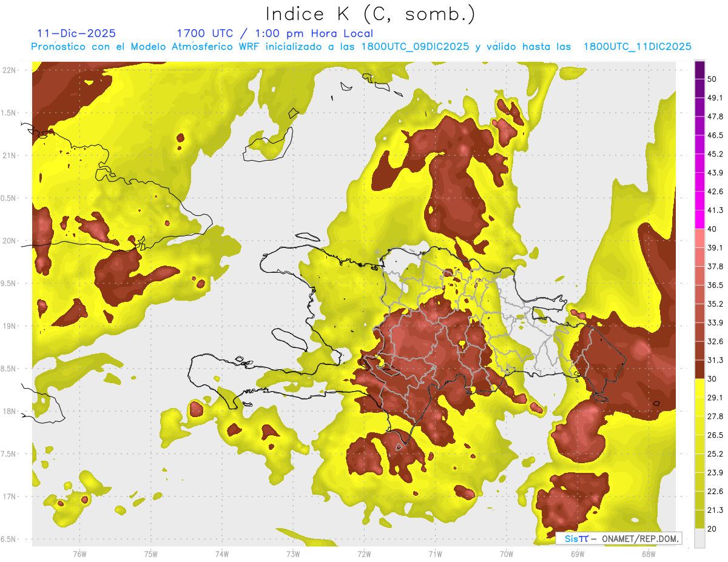The width and height of the screenshot is (728, 562).
Task: Click the 69W longitude label
Action: coord(577,554)
